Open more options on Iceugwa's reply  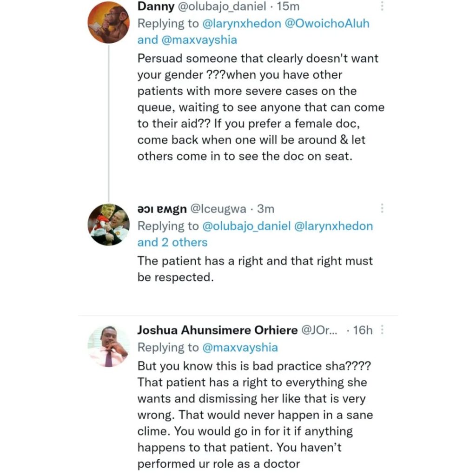pyautogui.click(x=382, y=208)
